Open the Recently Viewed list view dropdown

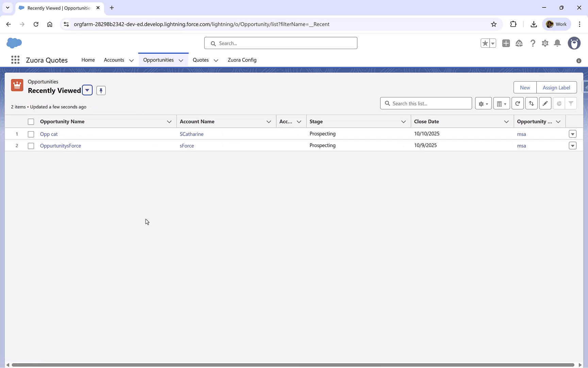click(87, 90)
